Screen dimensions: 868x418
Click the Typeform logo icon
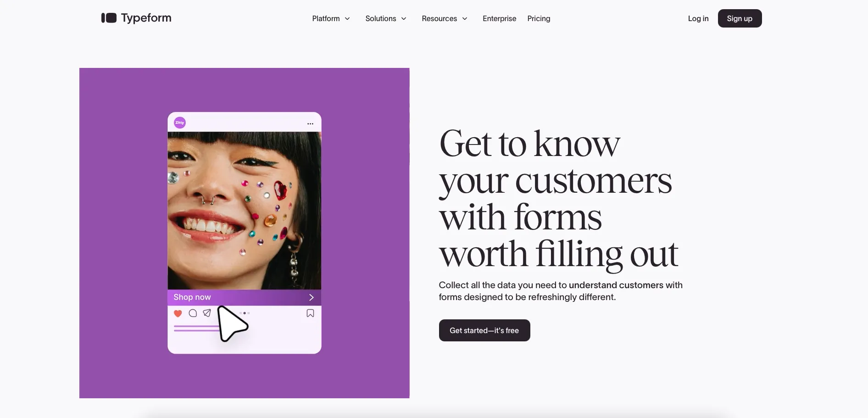[x=109, y=18]
